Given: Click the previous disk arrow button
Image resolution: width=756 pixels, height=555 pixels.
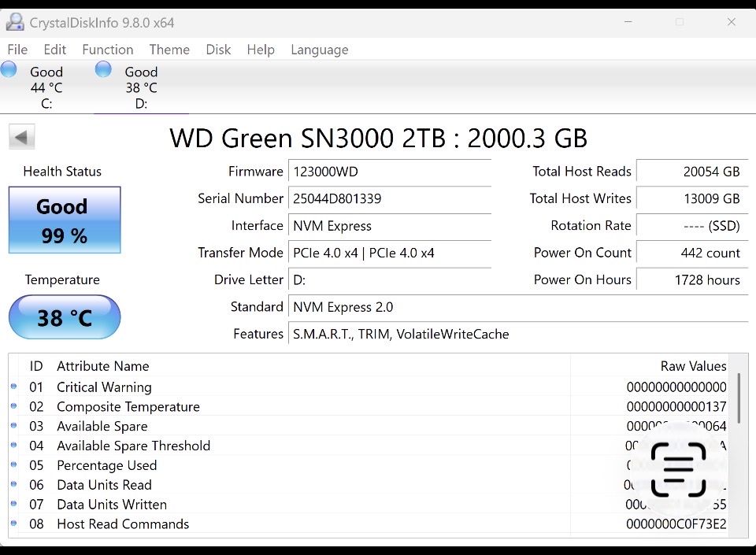Looking at the screenshot, I should click(x=21, y=138).
